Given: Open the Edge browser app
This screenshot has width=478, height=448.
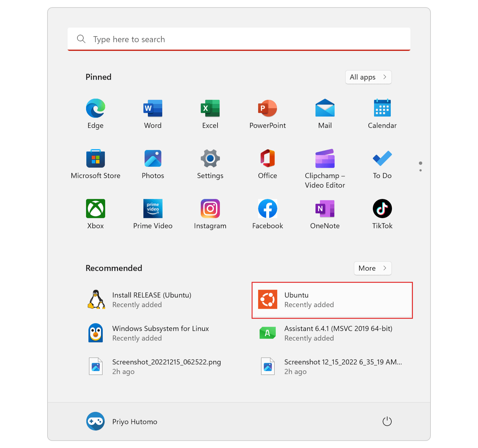Looking at the screenshot, I should [96, 114].
